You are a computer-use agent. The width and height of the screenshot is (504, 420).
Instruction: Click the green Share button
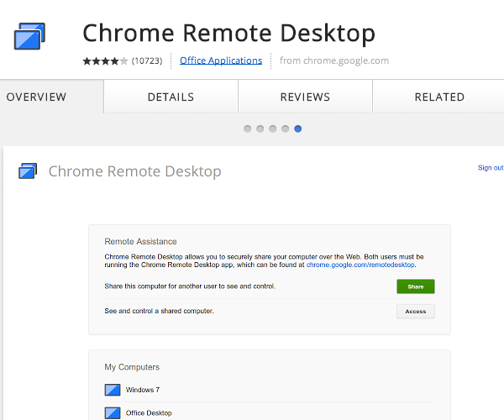[416, 286]
